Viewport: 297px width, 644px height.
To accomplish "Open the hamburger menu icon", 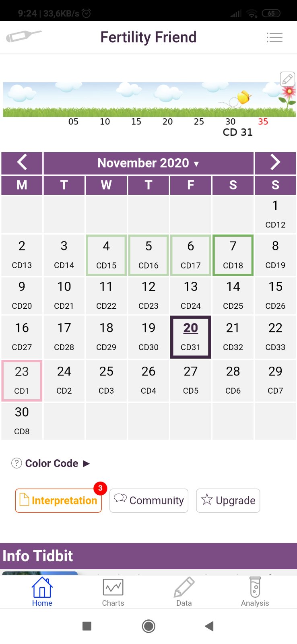I will click(x=274, y=37).
